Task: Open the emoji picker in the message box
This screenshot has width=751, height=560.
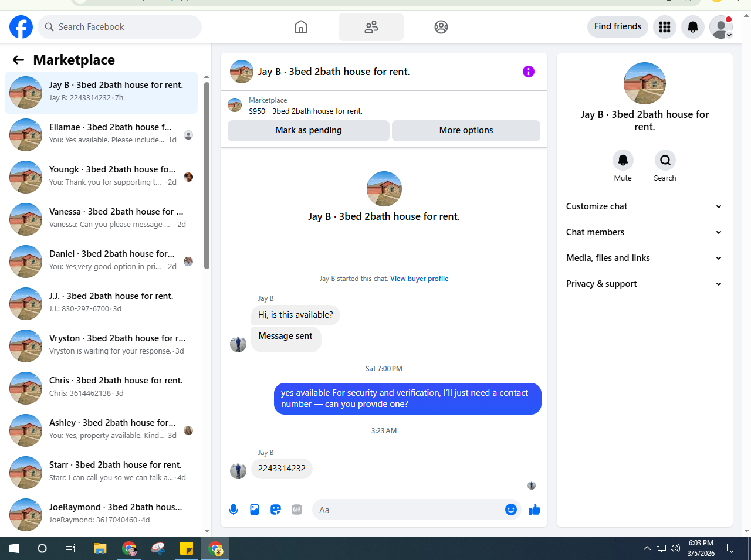Action: pyautogui.click(x=511, y=510)
